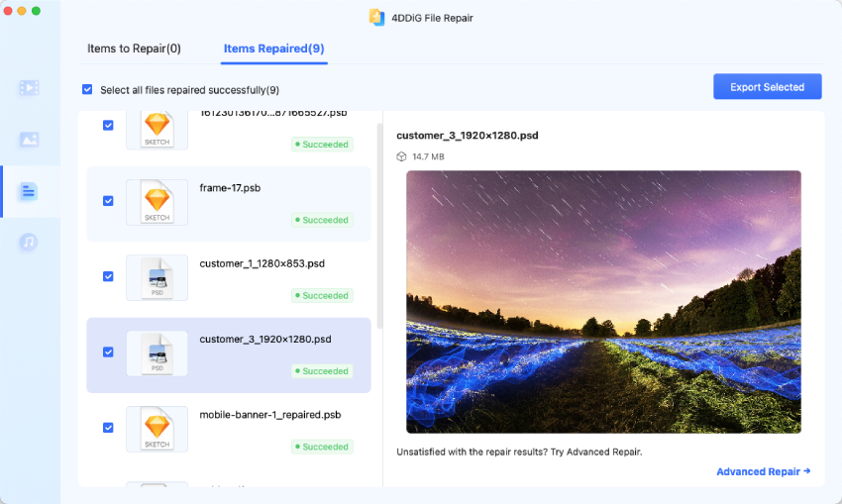Click the Sketch icon for mobile-banner-1_repaired.psb
This screenshot has height=504, width=842.
[x=157, y=429]
